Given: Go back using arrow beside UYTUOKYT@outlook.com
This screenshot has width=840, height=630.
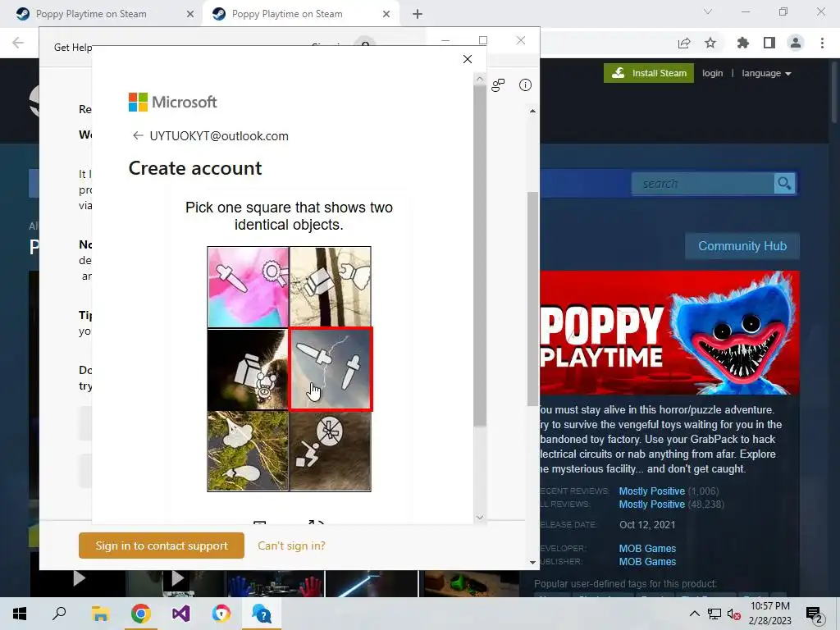Looking at the screenshot, I should pyautogui.click(x=138, y=135).
